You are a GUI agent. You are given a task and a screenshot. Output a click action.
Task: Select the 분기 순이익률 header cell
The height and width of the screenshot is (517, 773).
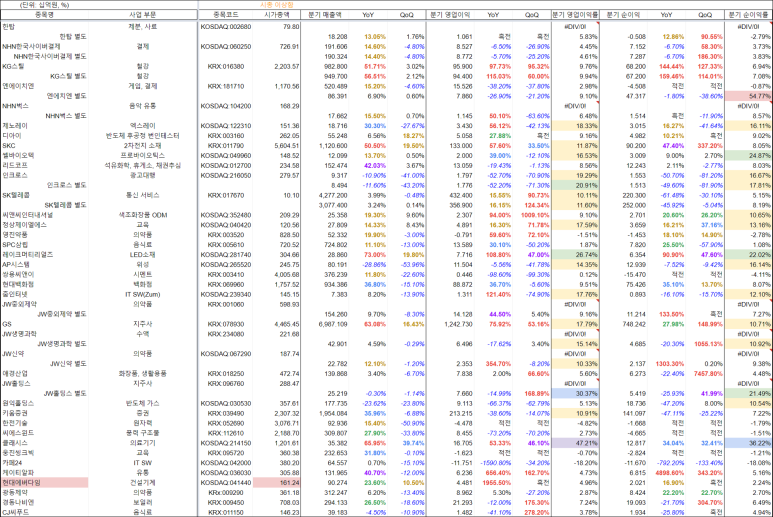[x=749, y=15]
